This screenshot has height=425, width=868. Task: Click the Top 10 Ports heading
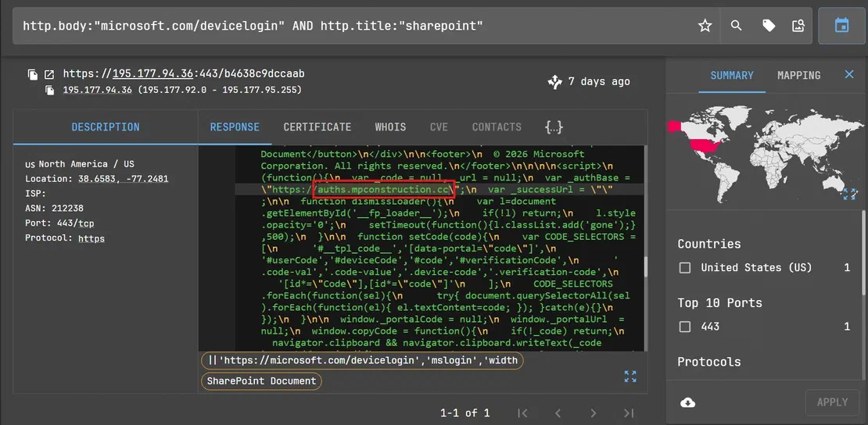[x=719, y=302]
